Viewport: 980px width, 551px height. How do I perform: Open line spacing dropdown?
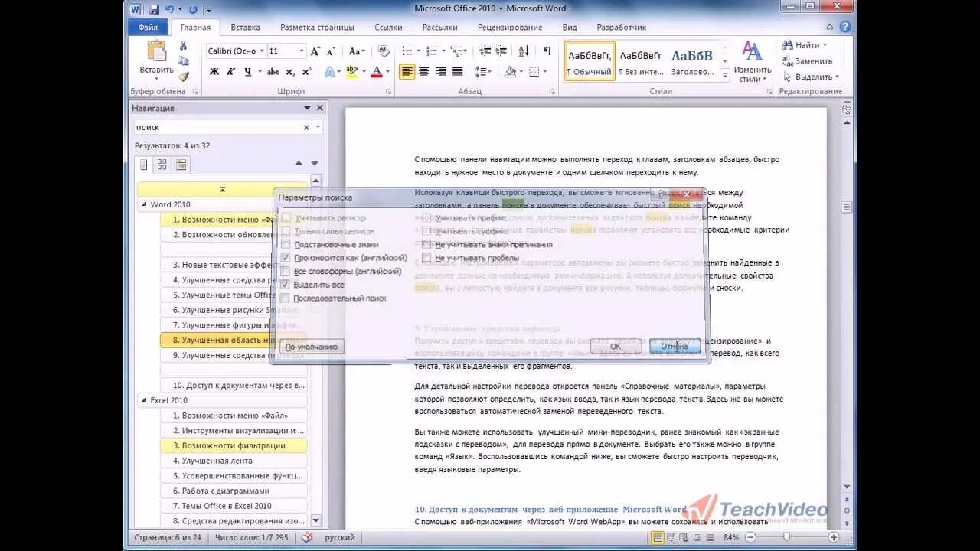[x=483, y=72]
